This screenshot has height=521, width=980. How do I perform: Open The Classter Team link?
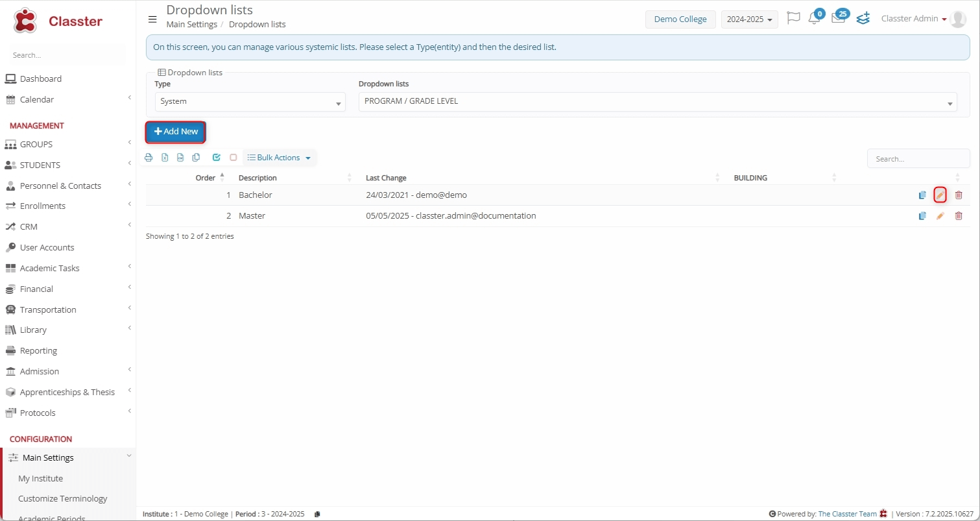tap(847, 514)
